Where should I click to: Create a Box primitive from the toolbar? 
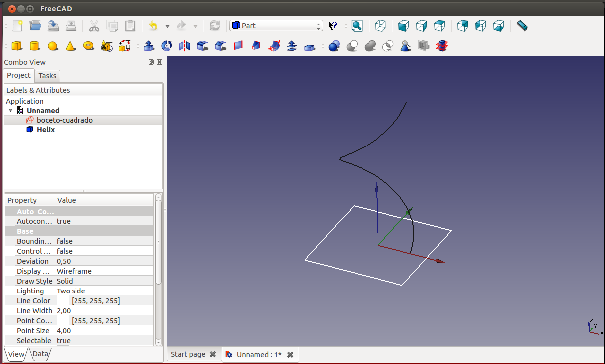pos(17,46)
